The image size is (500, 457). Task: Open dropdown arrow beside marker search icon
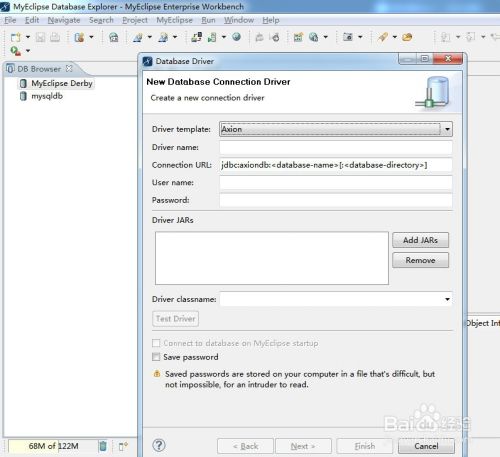(395, 37)
